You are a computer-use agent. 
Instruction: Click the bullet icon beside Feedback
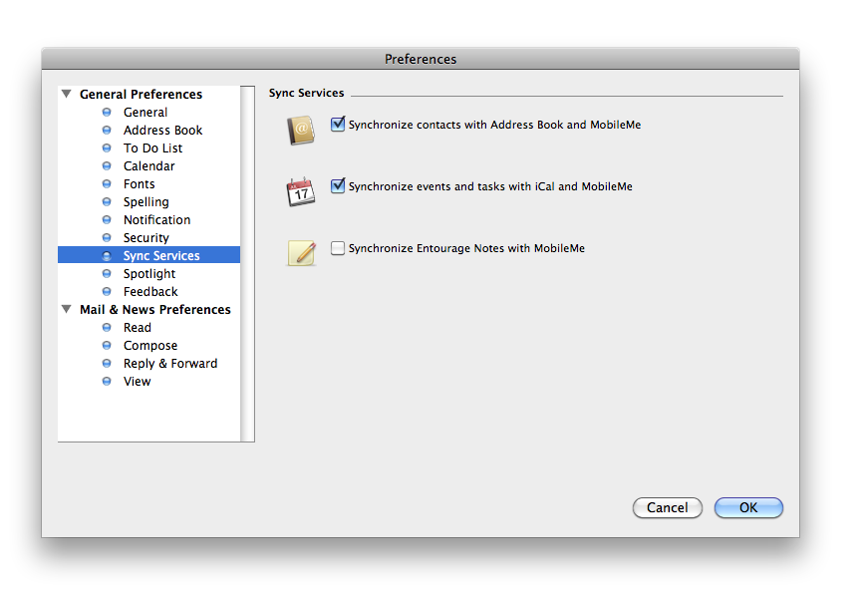107,291
